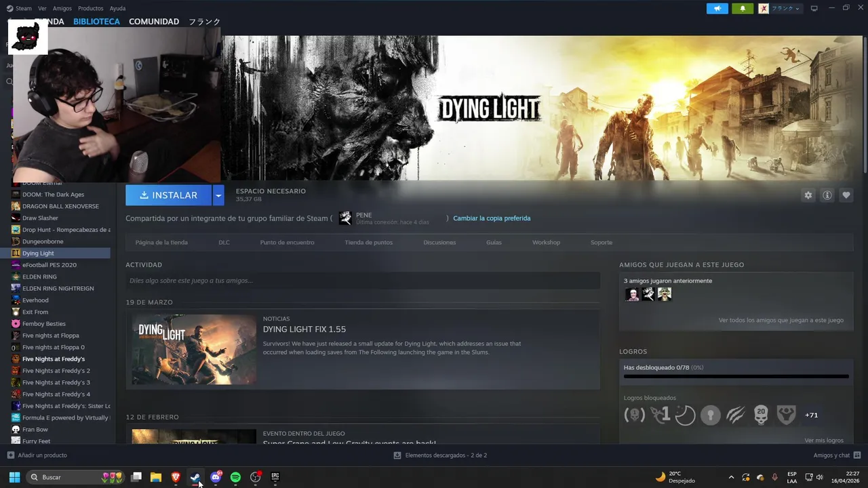868x488 pixels.
Task: Click the PENE family member avatar
Action: pyautogui.click(x=345, y=218)
